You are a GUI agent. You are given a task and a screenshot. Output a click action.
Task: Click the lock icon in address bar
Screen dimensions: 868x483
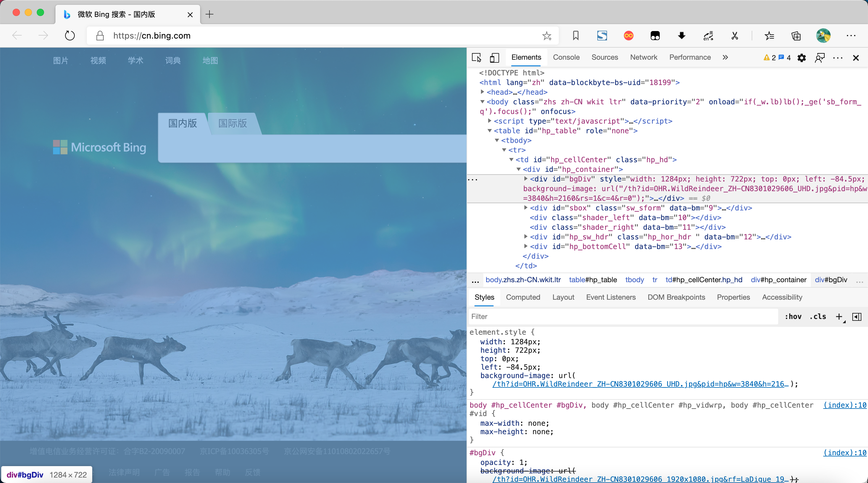point(100,36)
